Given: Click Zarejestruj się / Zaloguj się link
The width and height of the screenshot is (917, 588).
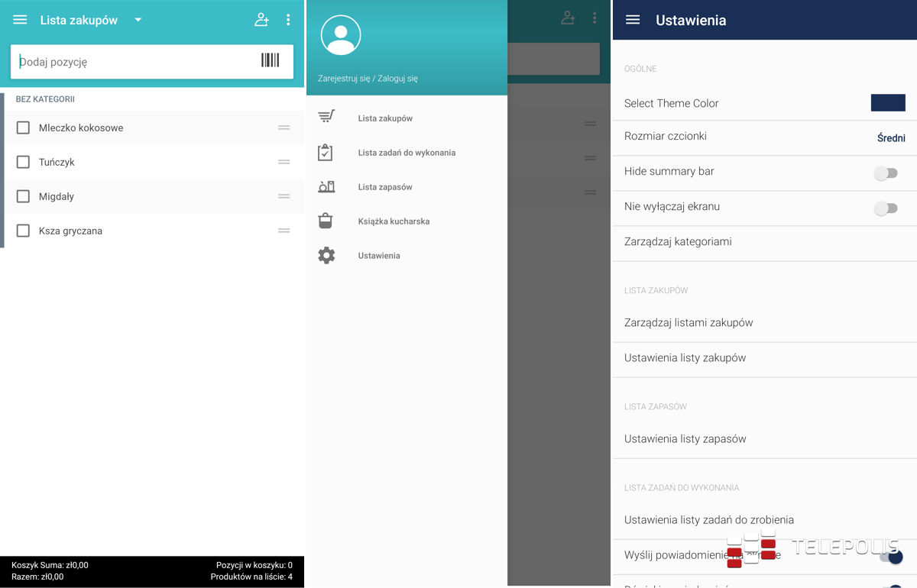Looking at the screenshot, I should click(368, 78).
